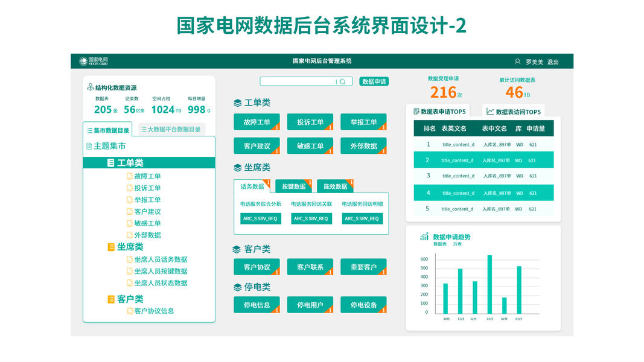644x362 pixels.
Task: Open the 客户协议 button
Action: (x=257, y=267)
